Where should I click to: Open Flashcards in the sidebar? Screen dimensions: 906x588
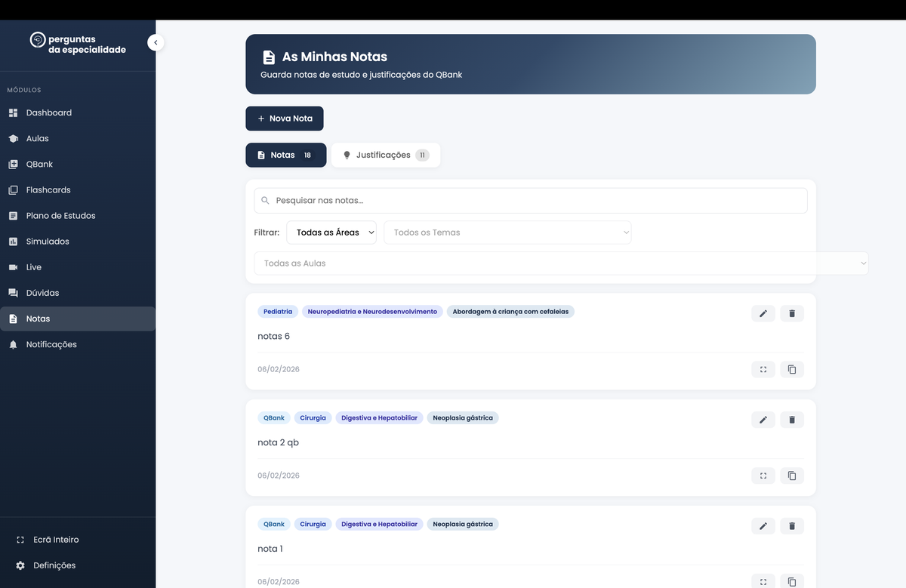(48, 190)
